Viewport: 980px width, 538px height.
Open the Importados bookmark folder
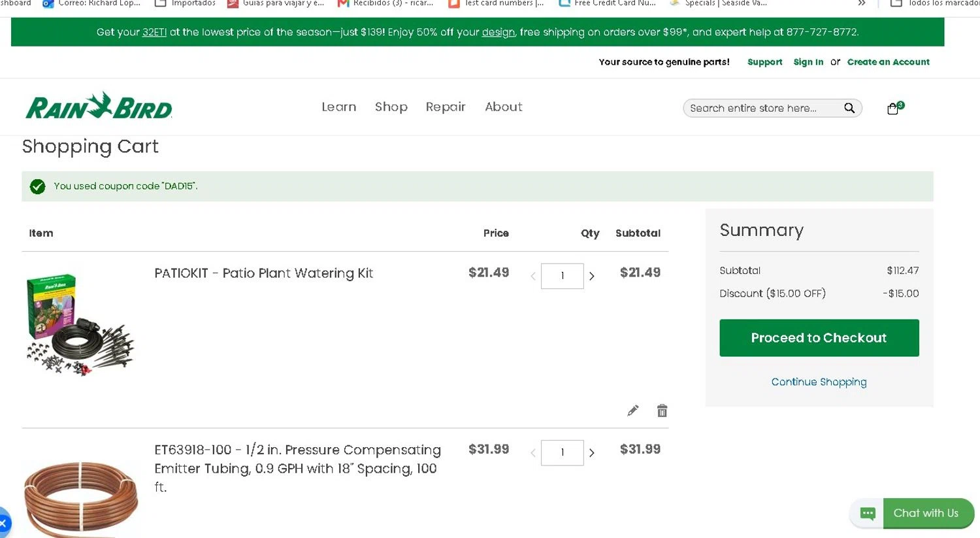click(x=185, y=3)
